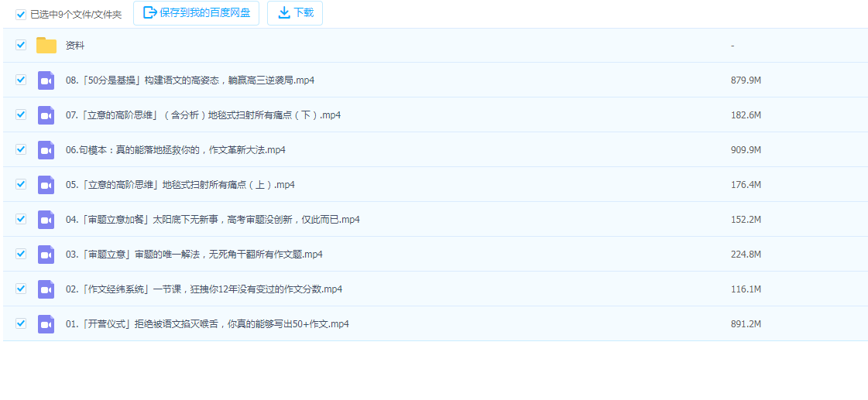Uncheck the 资料 folder checkbox
Screen dimensions: 868x400
(x=21, y=45)
